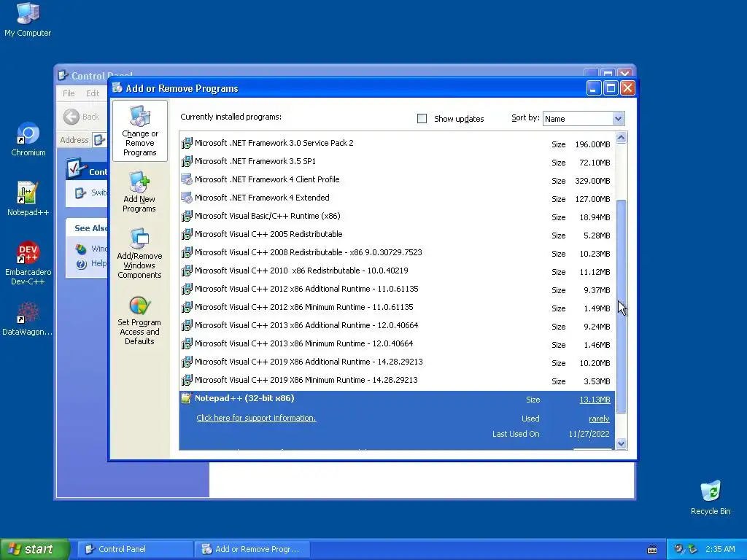This screenshot has width=747, height=560.
Task: Select the Embarcadero Dev-C++ desktop icon
Action: 28,263
